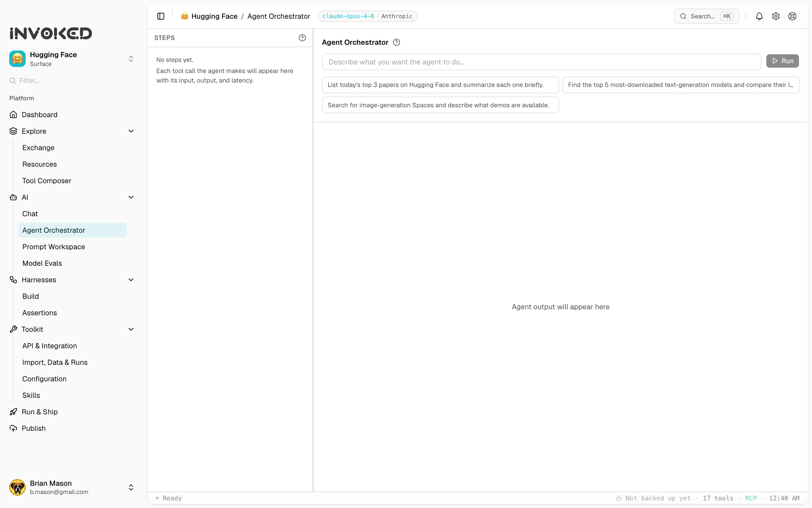812x508 pixels.
Task: Open the claude-opus-4-8 model selector
Action: [367, 16]
